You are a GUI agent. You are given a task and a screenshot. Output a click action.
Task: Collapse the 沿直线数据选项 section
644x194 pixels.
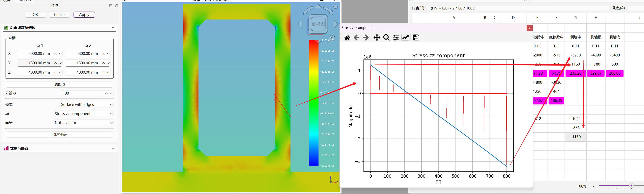113,28
